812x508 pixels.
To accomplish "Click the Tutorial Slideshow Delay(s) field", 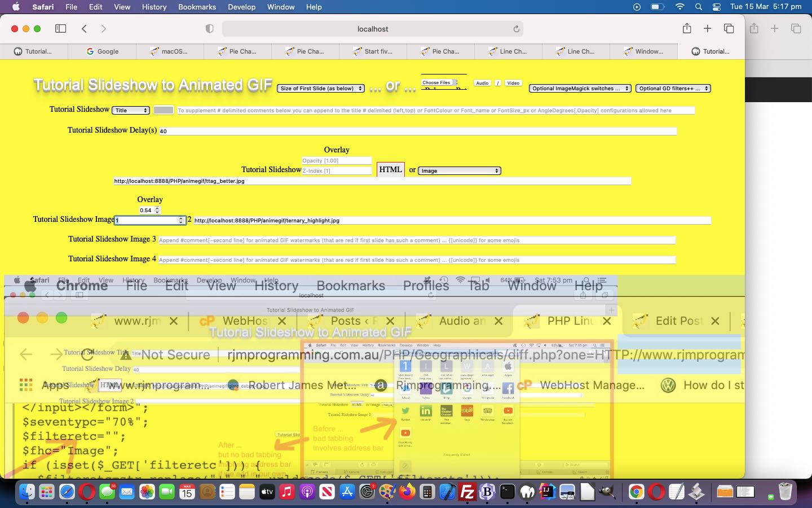I will [417, 131].
